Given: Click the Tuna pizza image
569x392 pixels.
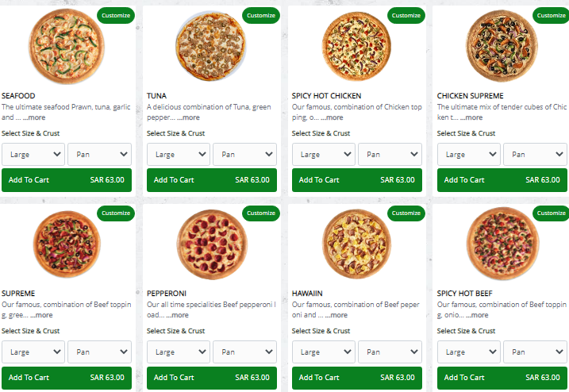Looking at the screenshot, I should [211, 46].
